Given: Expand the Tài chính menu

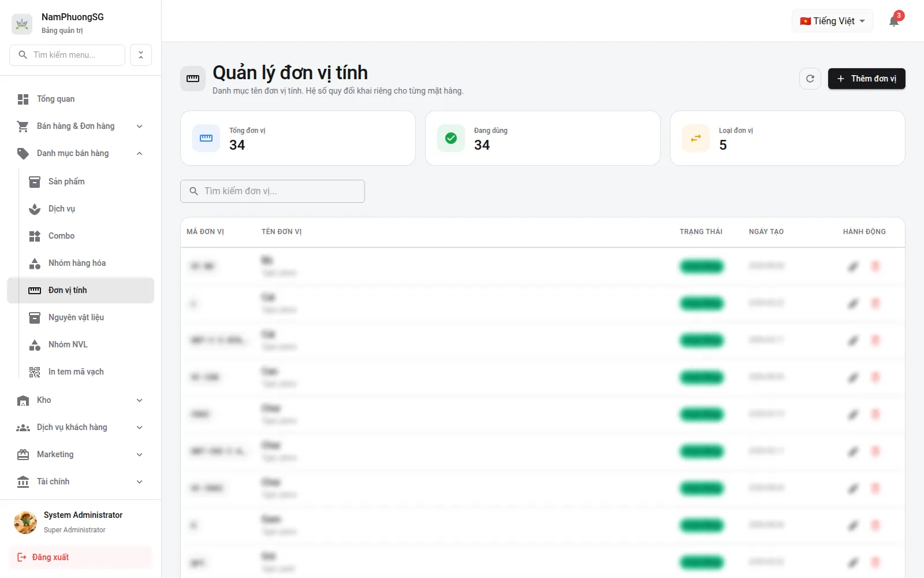Looking at the screenshot, I should [x=80, y=481].
